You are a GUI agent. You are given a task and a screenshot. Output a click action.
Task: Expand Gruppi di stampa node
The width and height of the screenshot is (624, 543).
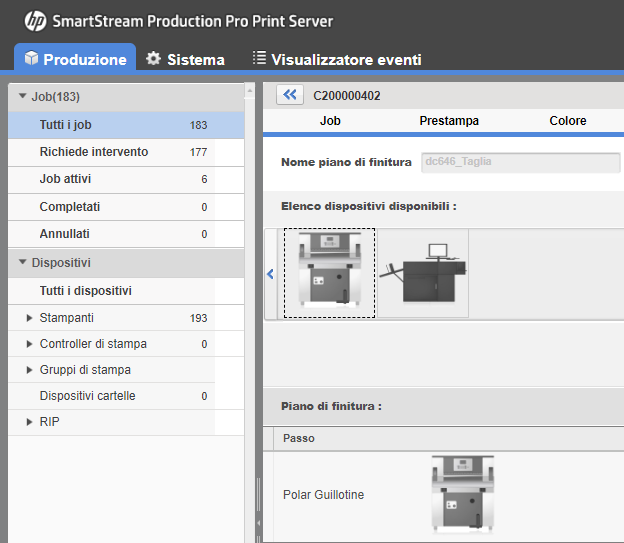pos(29,370)
